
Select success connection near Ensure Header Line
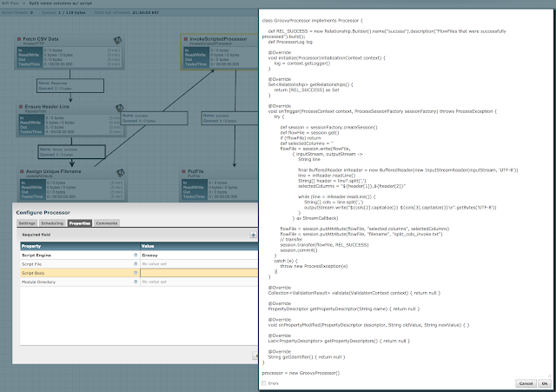click(x=155, y=118)
